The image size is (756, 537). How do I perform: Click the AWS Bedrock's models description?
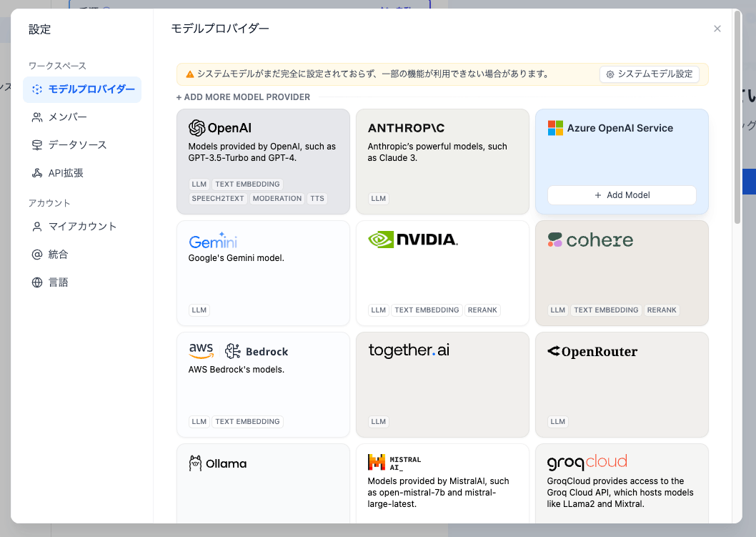(x=237, y=370)
